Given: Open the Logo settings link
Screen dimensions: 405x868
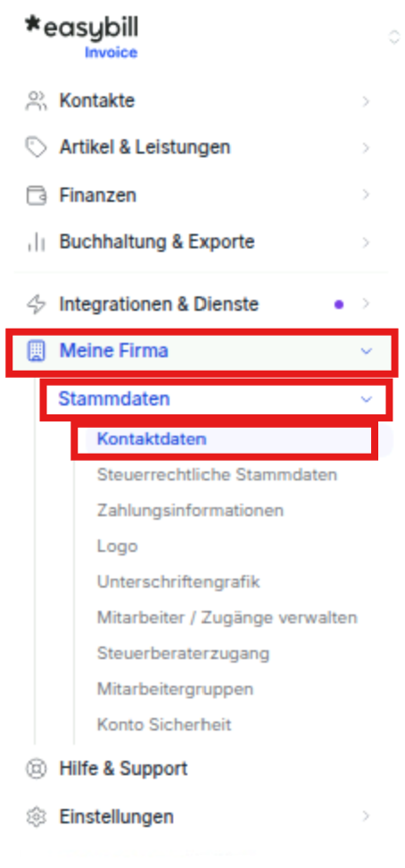Looking at the screenshot, I should (x=117, y=547).
